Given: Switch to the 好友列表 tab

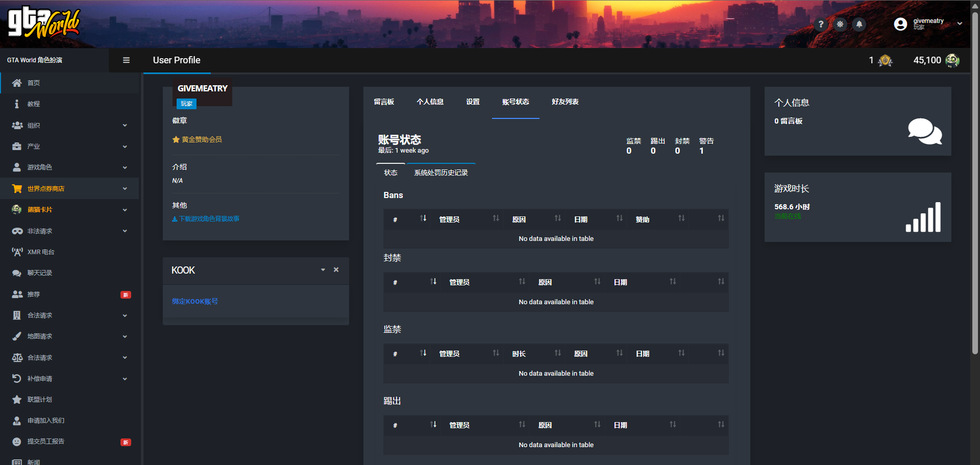Looking at the screenshot, I should [x=565, y=102].
